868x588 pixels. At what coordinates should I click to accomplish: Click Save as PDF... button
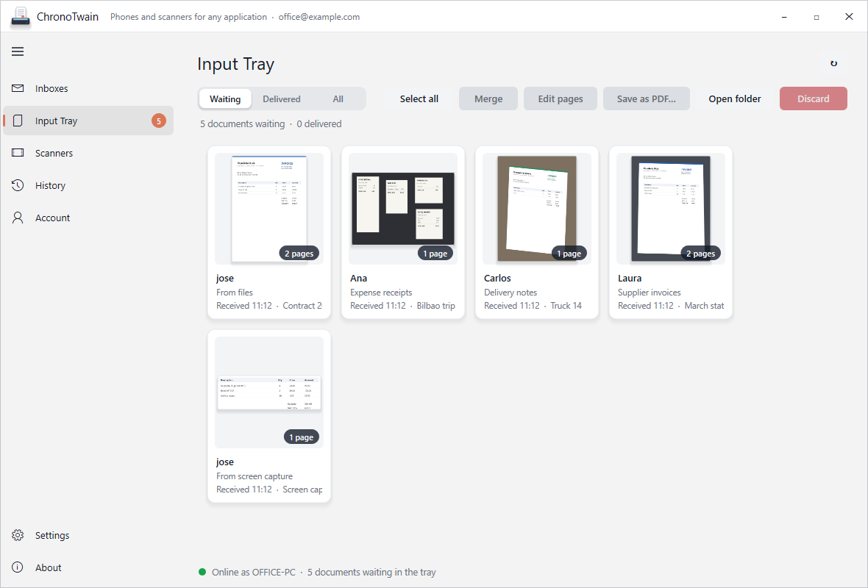coord(646,99)
